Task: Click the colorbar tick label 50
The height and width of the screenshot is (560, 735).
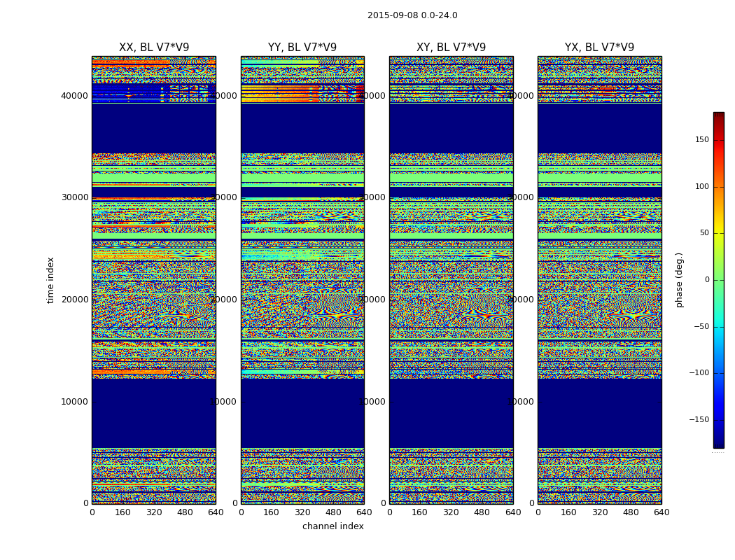Action: (x=704, y=233)
